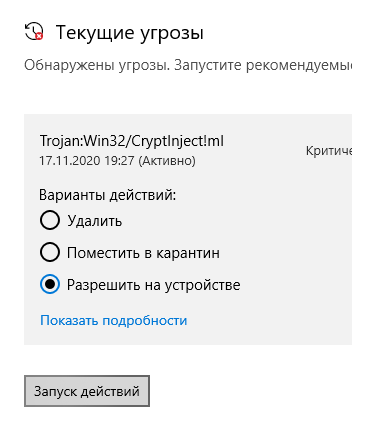Click the word подробности in the blue link
The image size is (388, 423).
click(145, 321)
